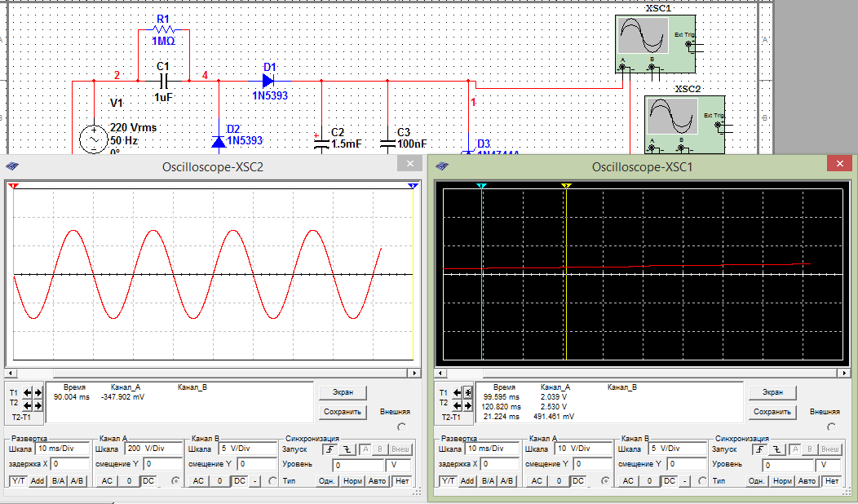Choose Авто trigger type in XSC2
The height and width of the screenshot is (504, 858).
(x=377, y=481)
